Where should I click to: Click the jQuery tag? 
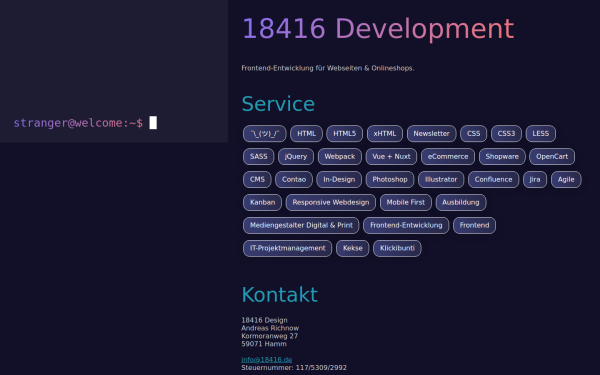(296, 157)
